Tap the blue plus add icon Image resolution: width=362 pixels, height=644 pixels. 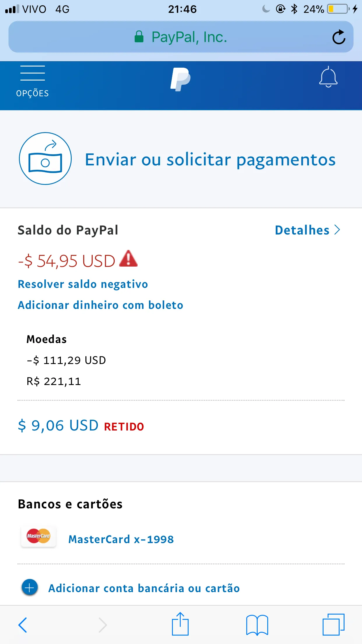click(30, 588)
